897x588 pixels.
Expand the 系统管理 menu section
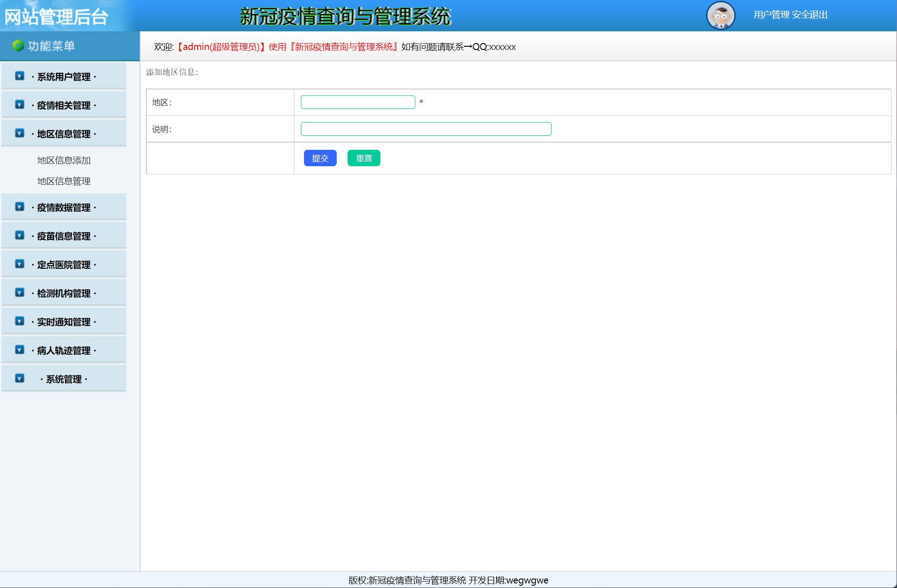click(x=64, y=379)
